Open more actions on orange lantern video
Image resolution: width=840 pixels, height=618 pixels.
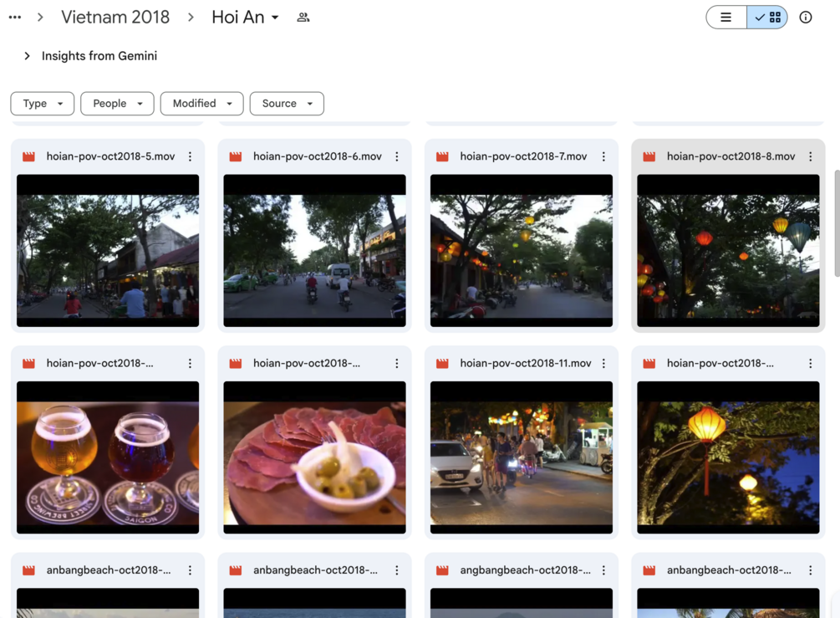coord(811,364)
